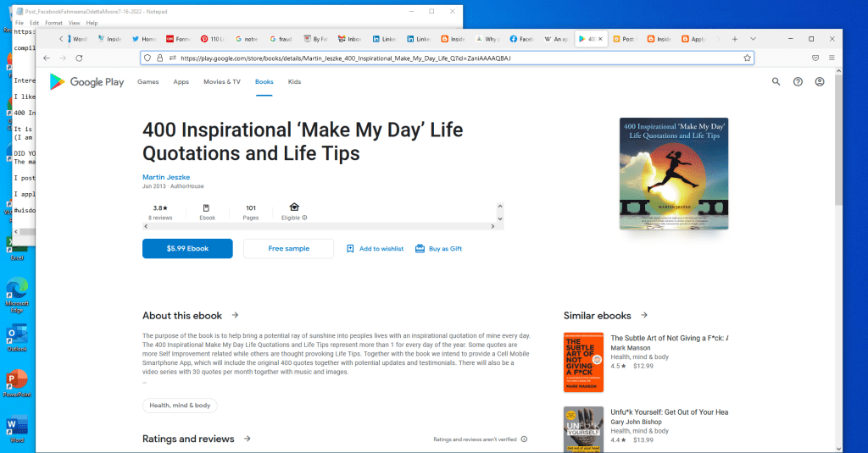Screen dimensions: 868x453
Task: Bookmark this page with the star icon
Action: [747, 58]
